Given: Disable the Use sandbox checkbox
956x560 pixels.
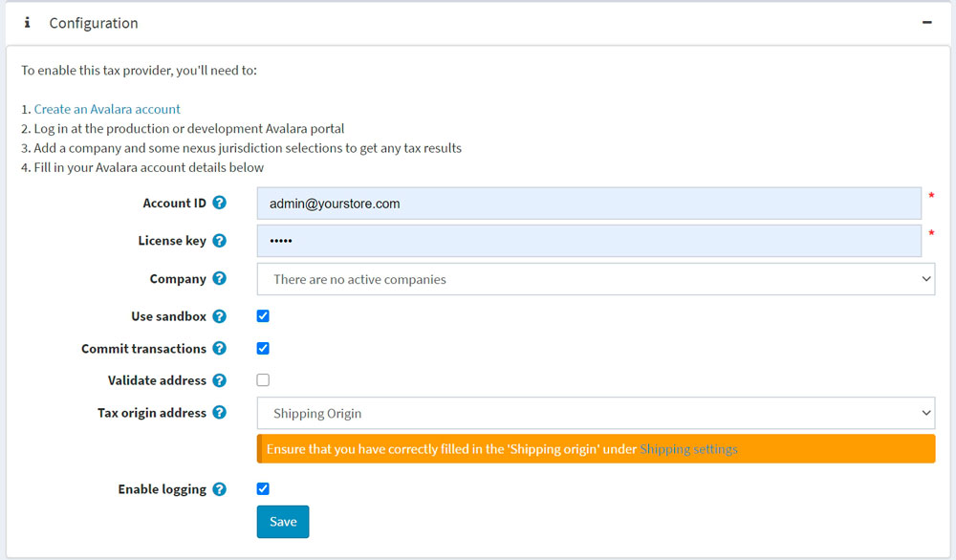Looking at the screenshot, I should (263, 316).
